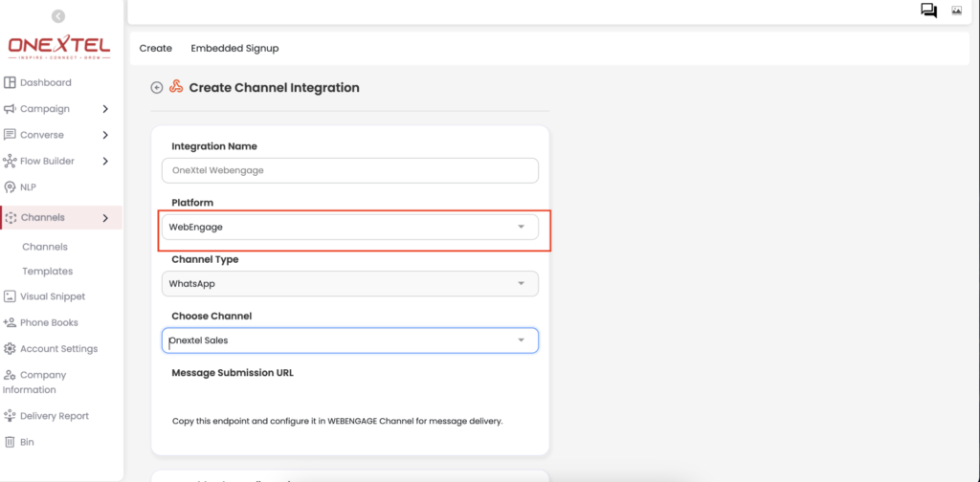Collapse the Channels menu chevron
The width and height of the screenshot is (980, 482).
click(105, 218)
